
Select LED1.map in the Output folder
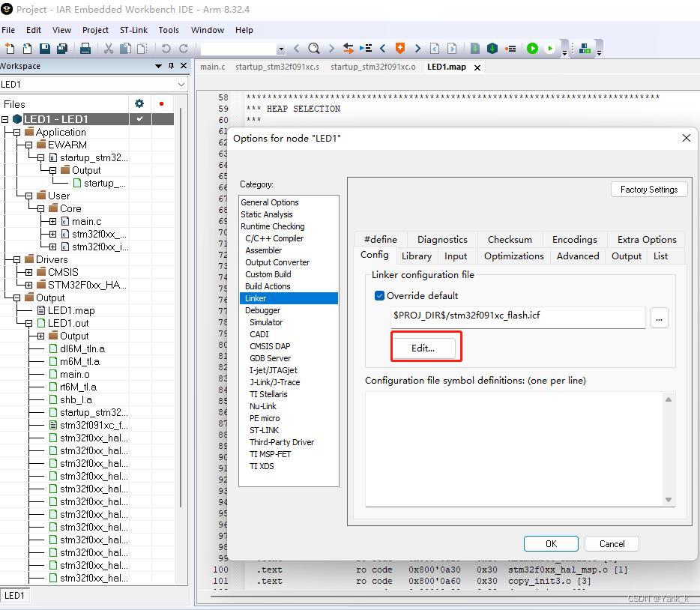pos(71,310)
